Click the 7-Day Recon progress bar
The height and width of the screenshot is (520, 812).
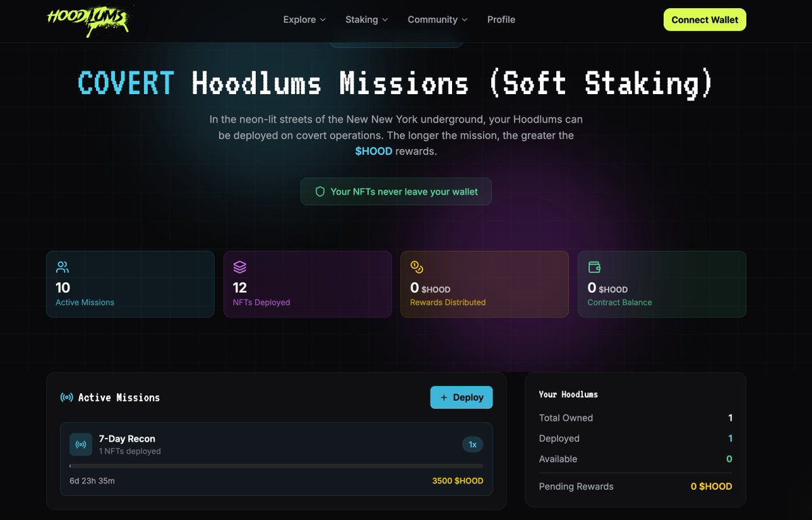[276, 466]
